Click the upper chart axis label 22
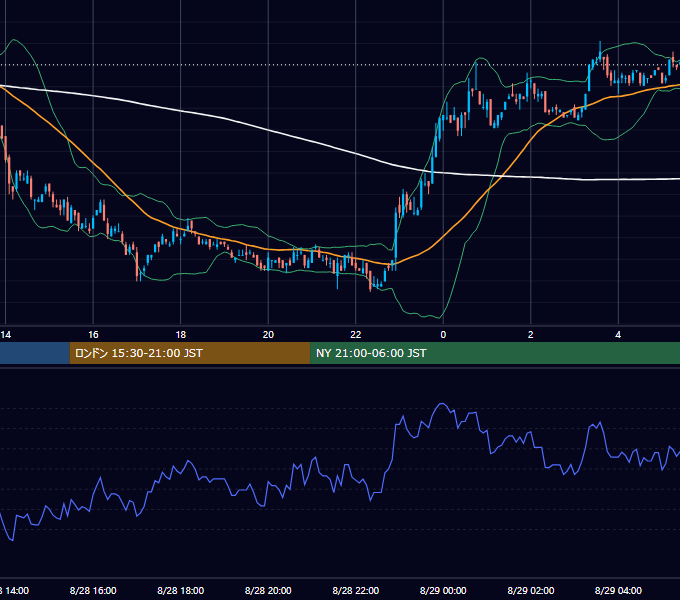This screenshot has height=600, width=680. tap(356, 335)
